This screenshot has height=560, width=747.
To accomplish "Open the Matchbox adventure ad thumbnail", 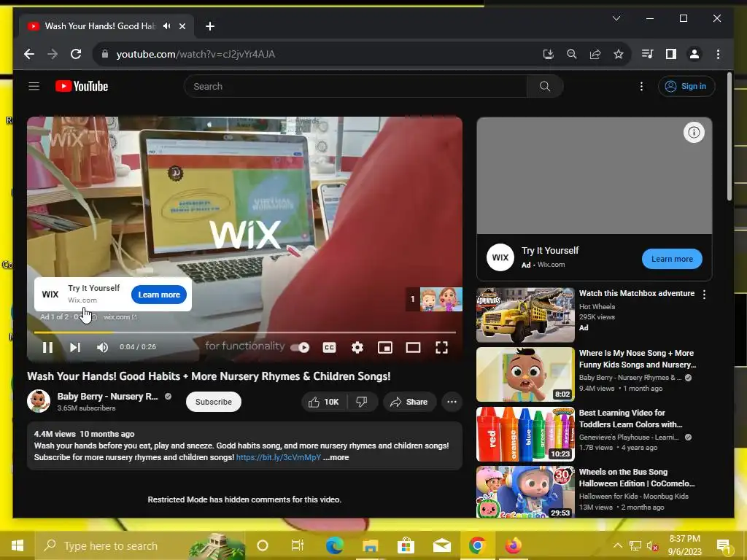I will 525,315.
